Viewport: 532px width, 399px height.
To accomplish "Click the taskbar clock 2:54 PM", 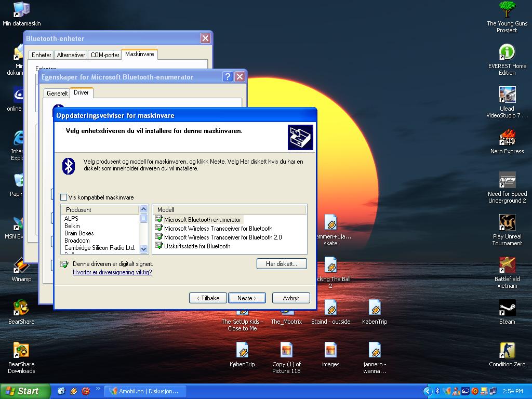I will [513, 391].
